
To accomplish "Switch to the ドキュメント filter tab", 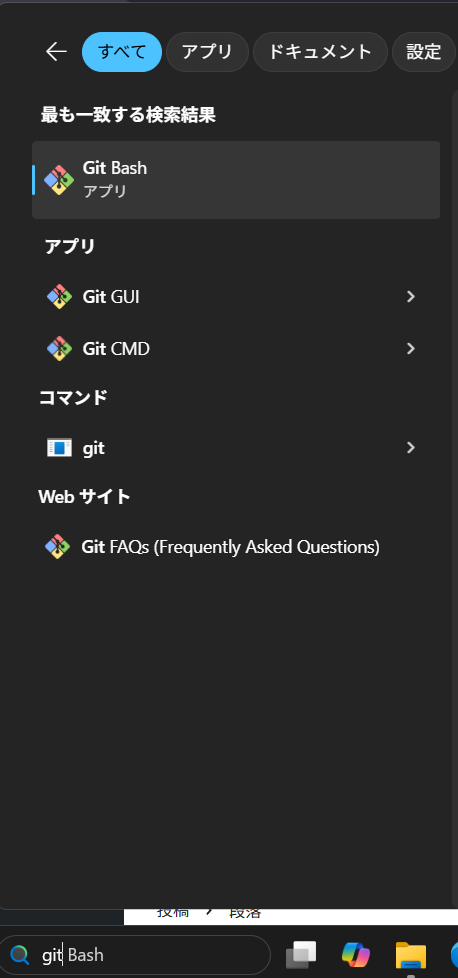I will pyautogui.click(x=320, y=52).
